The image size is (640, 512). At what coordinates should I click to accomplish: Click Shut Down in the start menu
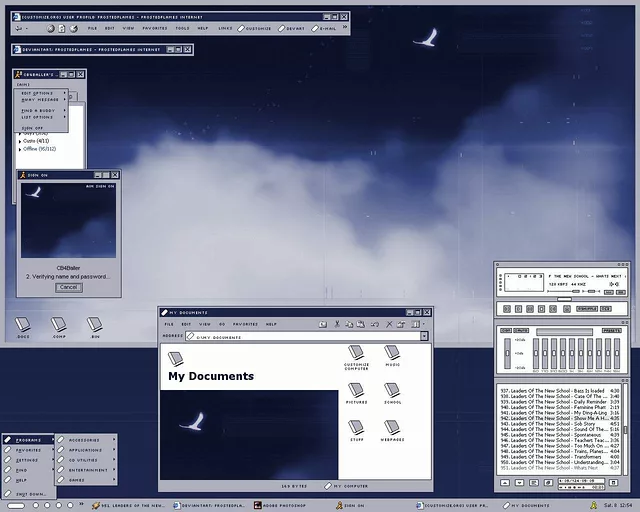point(28,493)
